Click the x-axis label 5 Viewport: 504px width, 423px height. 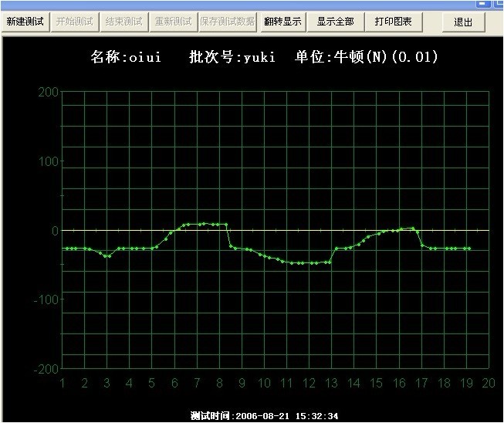tap(151, 383)
